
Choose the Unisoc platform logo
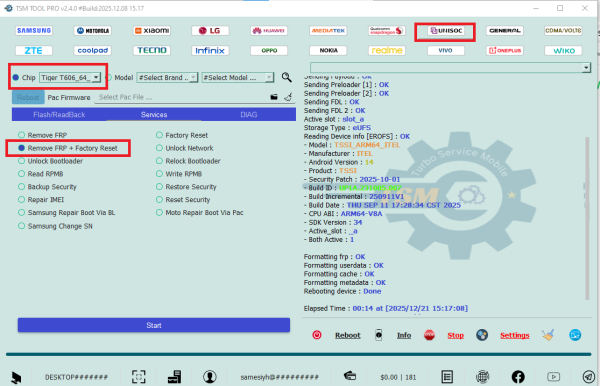click(446, 31)
